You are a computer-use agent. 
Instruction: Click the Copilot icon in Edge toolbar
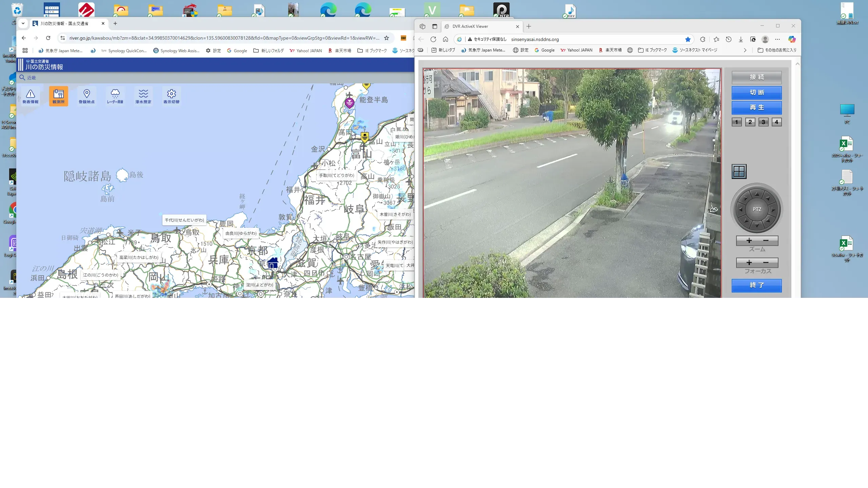792,39
